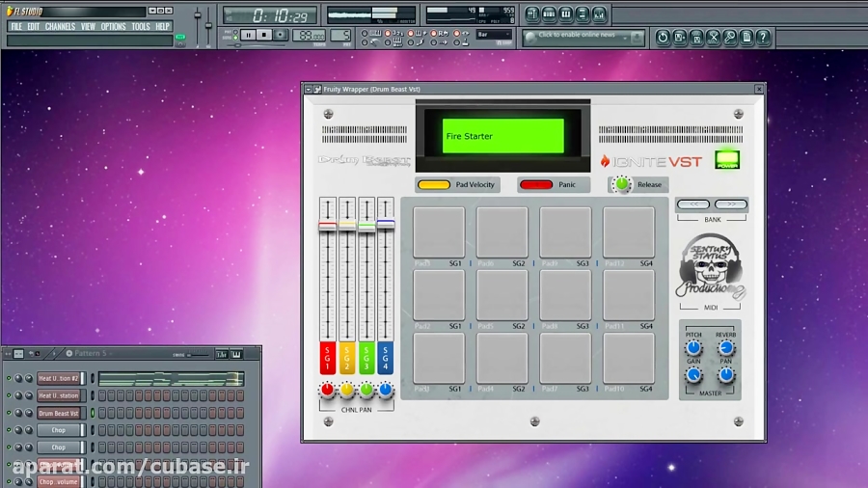Open the OPTIONS menu
This screenshot has width=868, height=488.
(113, 27)
